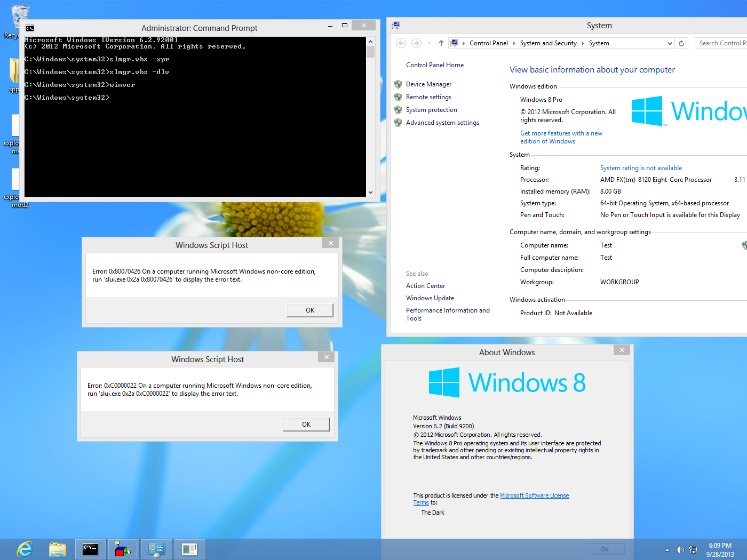Click the 'slmgr.vbs -xpr' command line
Screen dimensions: 747x560
97,59
